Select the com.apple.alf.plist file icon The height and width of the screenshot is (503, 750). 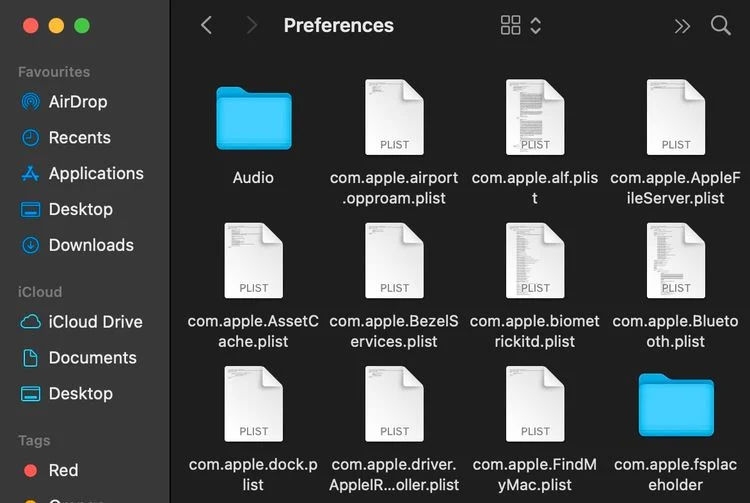[x=535, y=118]
